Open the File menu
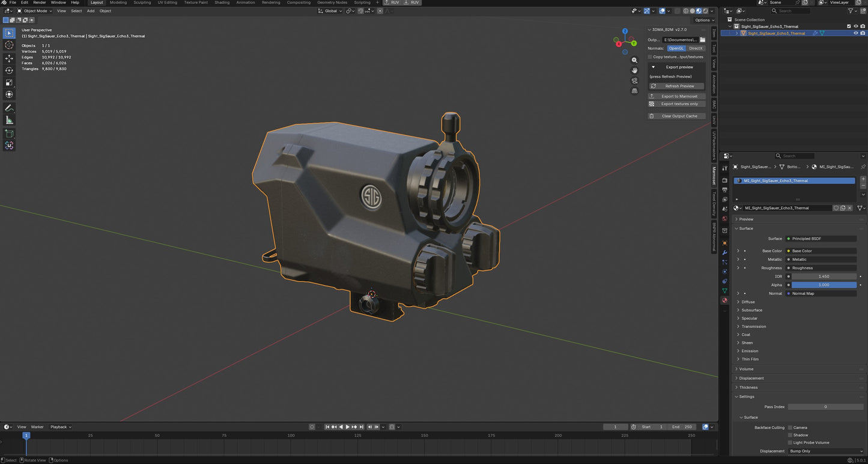Screen dimensions: 868x464 click(13, 2)
